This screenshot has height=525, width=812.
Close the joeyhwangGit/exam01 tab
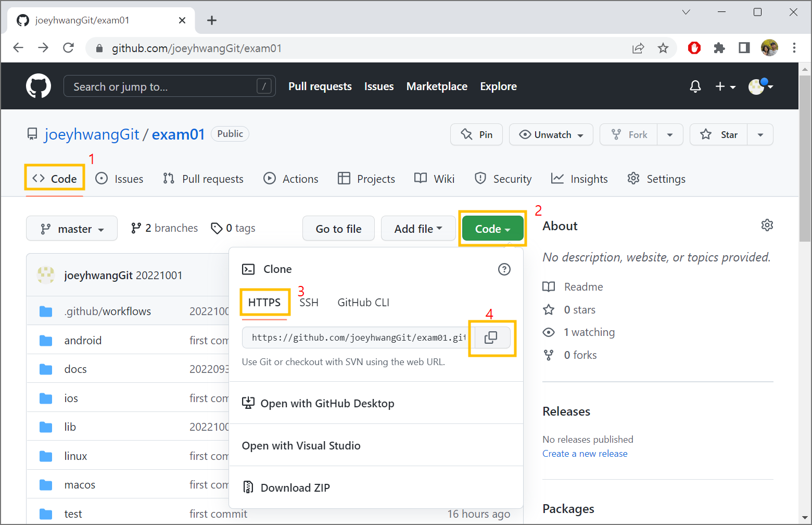(182, 20)
